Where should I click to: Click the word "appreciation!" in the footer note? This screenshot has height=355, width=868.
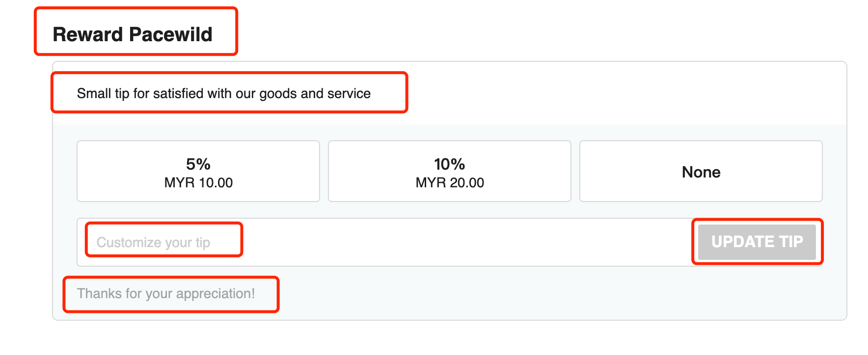pos(216,293)
